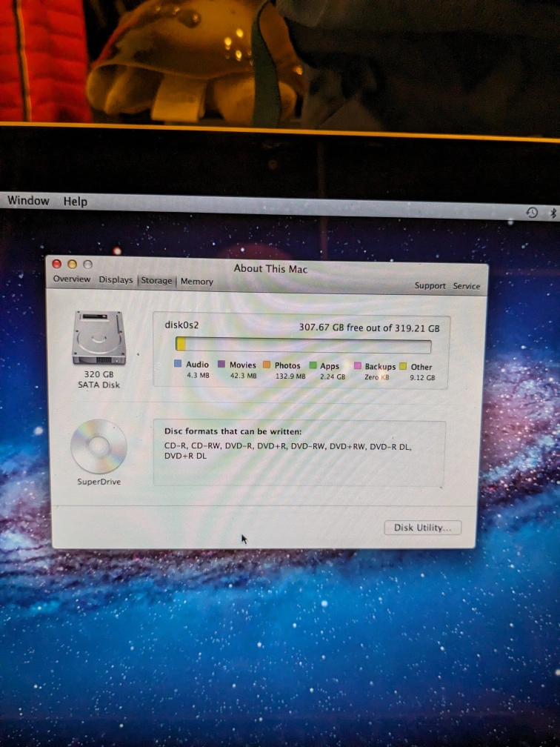Click the Bluetooth icon in the menu bar
Viewport: 560px width, 747px height.
[553, 213]
